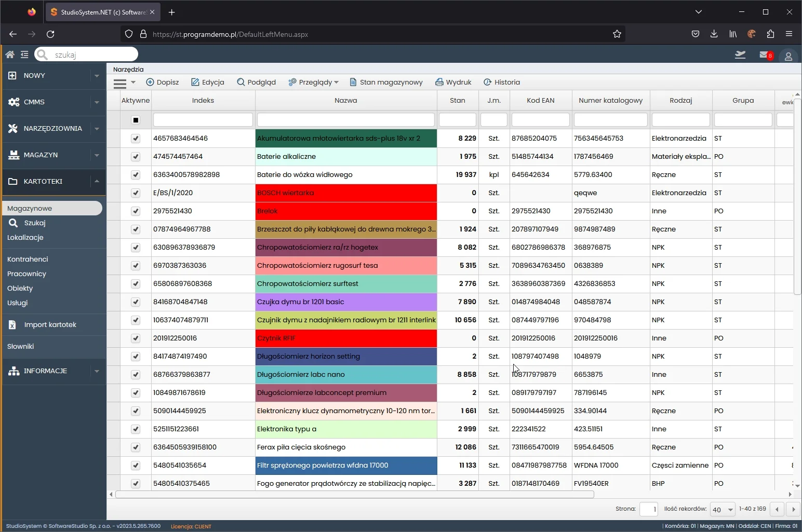Toggle Aktywne checkbox for BOSCH wiertarka
This screenshot has height=532, width=802.
tap(136, 193)
